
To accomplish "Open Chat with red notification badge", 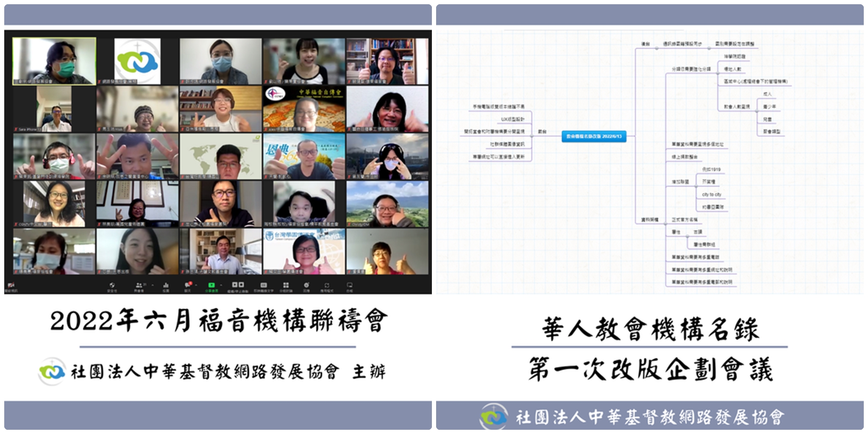I will coord(187,285).
